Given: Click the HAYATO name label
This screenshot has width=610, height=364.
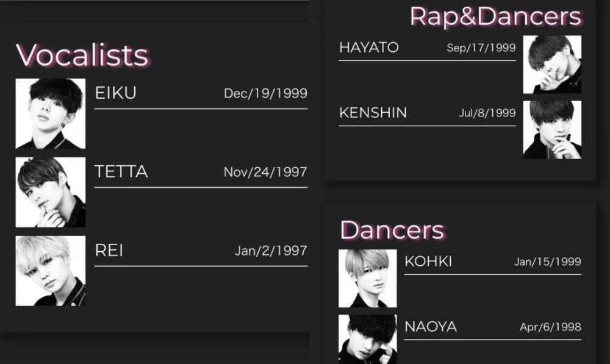Looking at the screenshot, I should (x=369, y=48).
